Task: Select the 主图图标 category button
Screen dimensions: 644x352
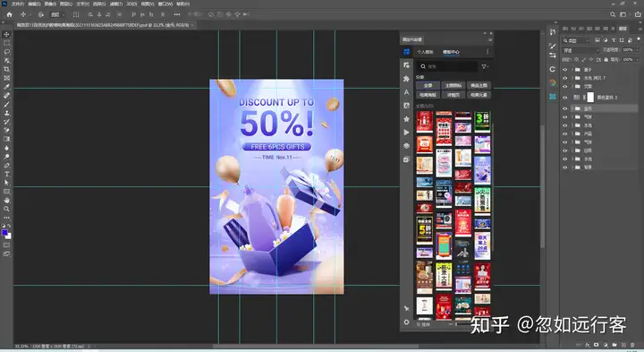Action: click(453, 85)
